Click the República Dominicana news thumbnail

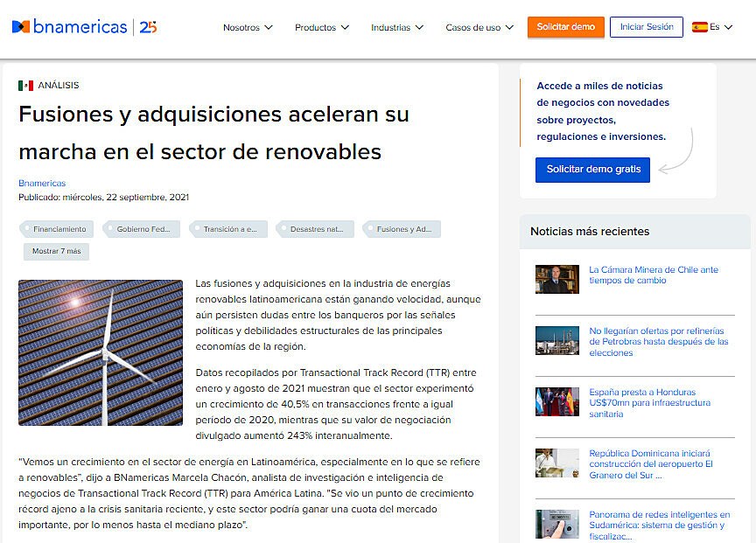[556, 463]
